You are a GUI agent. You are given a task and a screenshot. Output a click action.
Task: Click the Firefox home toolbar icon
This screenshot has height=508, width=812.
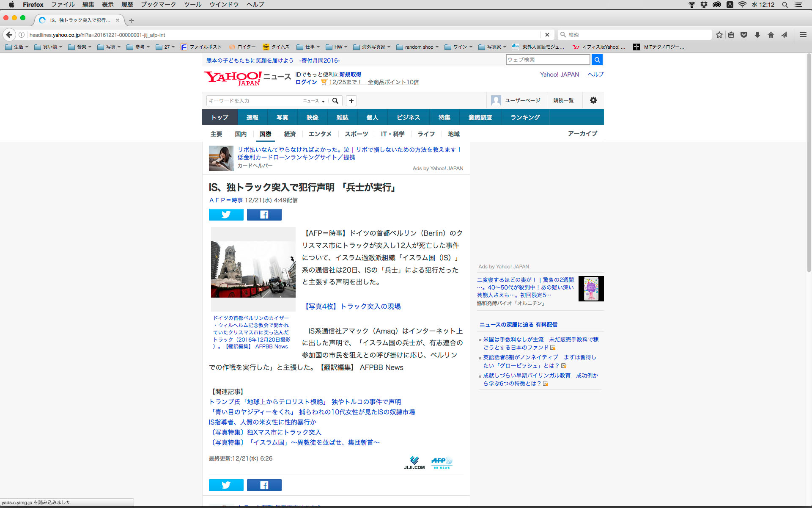pos(771,35)
